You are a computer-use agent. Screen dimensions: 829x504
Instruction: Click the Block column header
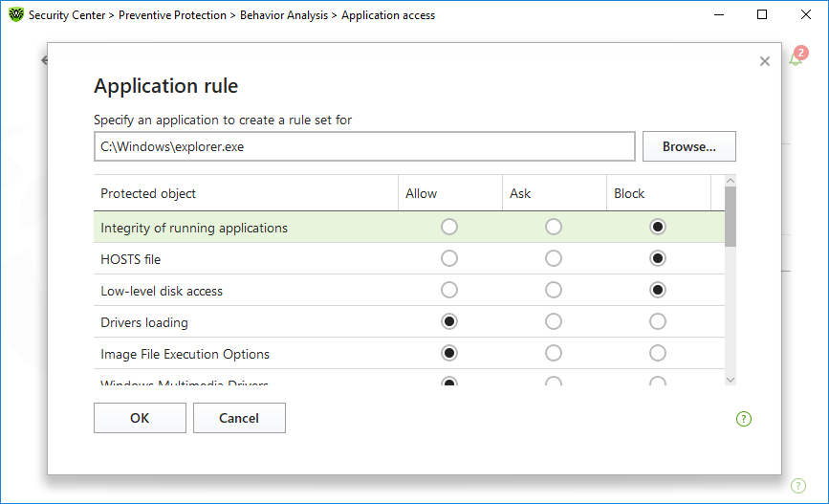[x=658, y=193]
